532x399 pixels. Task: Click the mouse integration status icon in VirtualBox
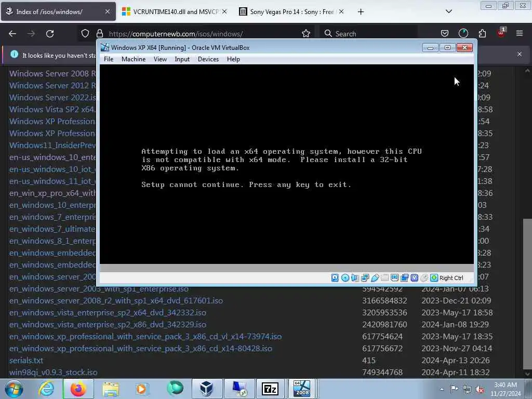424,278
